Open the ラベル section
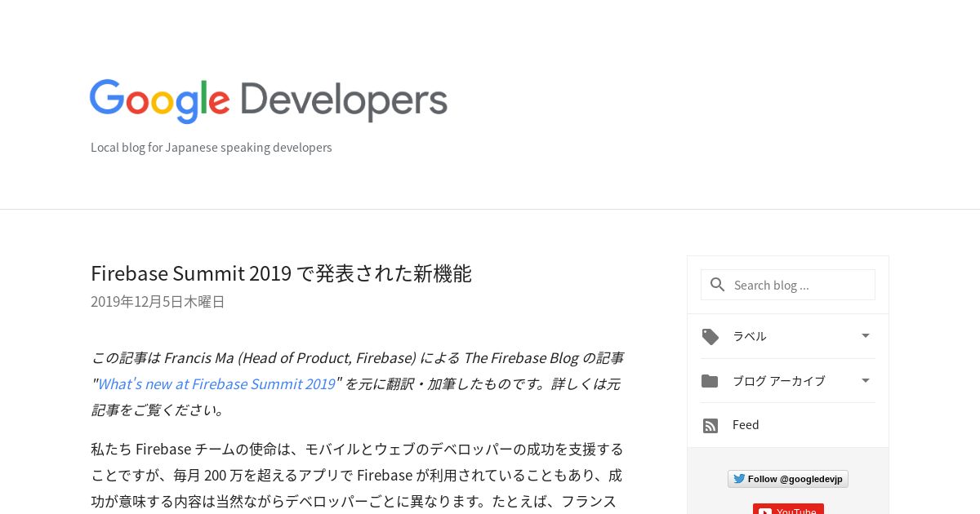Viewport: 980px width, 514px height. [787, 336]
